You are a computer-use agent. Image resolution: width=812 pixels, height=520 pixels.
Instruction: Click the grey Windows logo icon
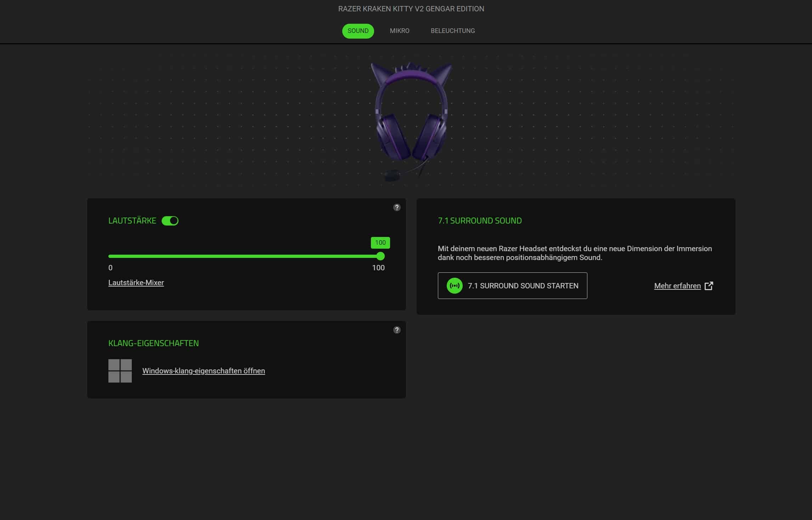click(x=120, y=371)
